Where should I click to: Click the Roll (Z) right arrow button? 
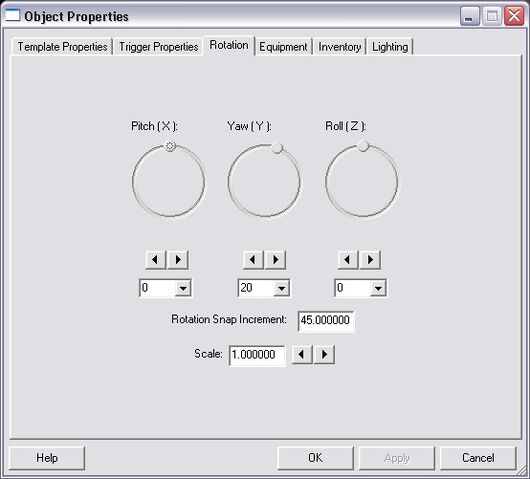[x=370, y=260]
